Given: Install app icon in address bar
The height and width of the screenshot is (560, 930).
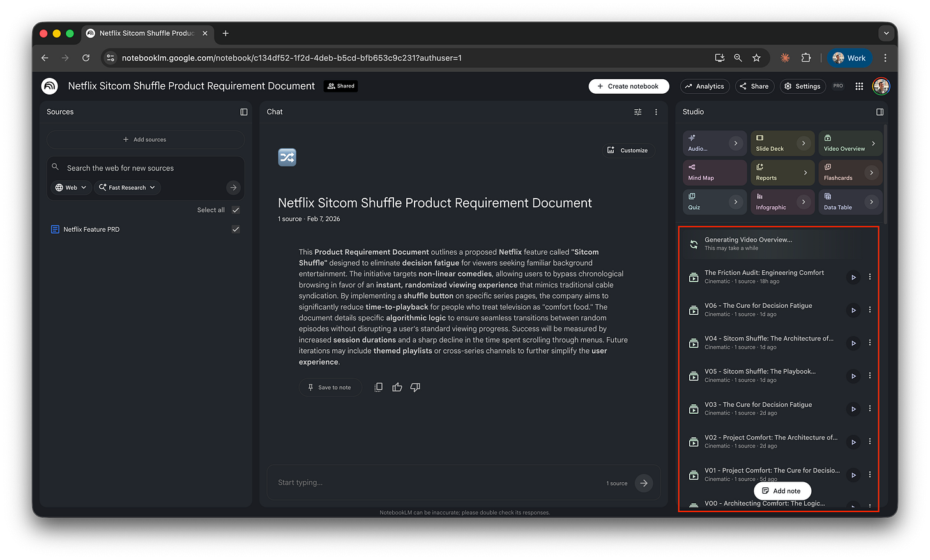Looking at the screenshot, I should click(719, 58).
